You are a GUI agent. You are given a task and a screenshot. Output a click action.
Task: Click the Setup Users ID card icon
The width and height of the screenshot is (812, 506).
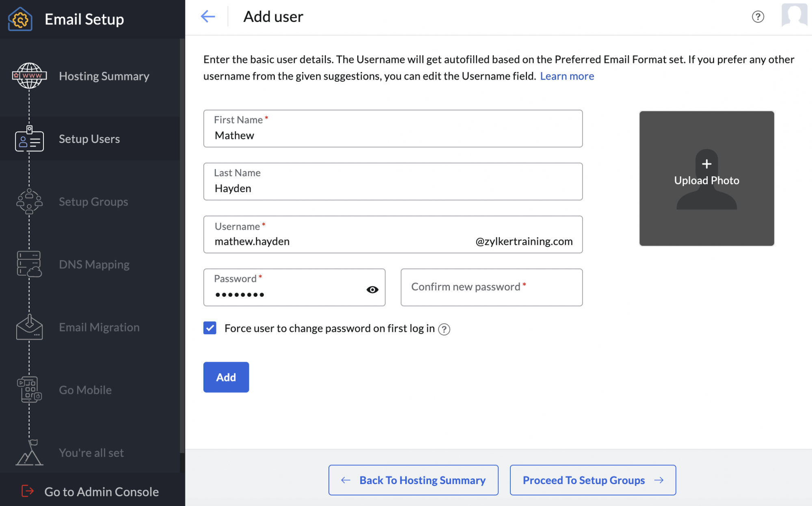click(29, 140)
